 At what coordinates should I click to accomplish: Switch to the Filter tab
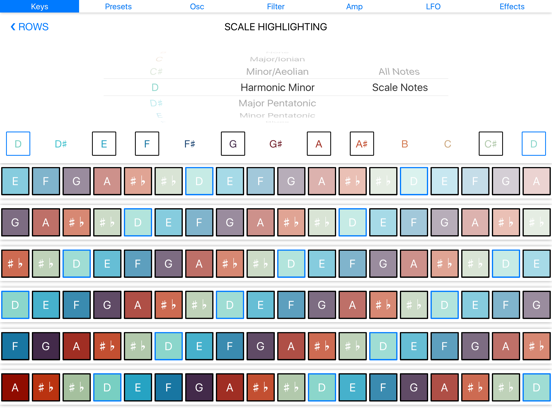pos(276,6)
